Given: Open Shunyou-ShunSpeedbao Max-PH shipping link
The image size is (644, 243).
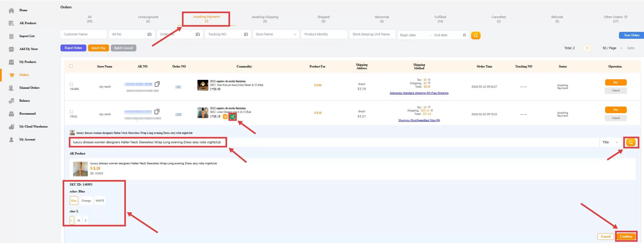Looking at the screenshot, I should click(x=419, y=120).
